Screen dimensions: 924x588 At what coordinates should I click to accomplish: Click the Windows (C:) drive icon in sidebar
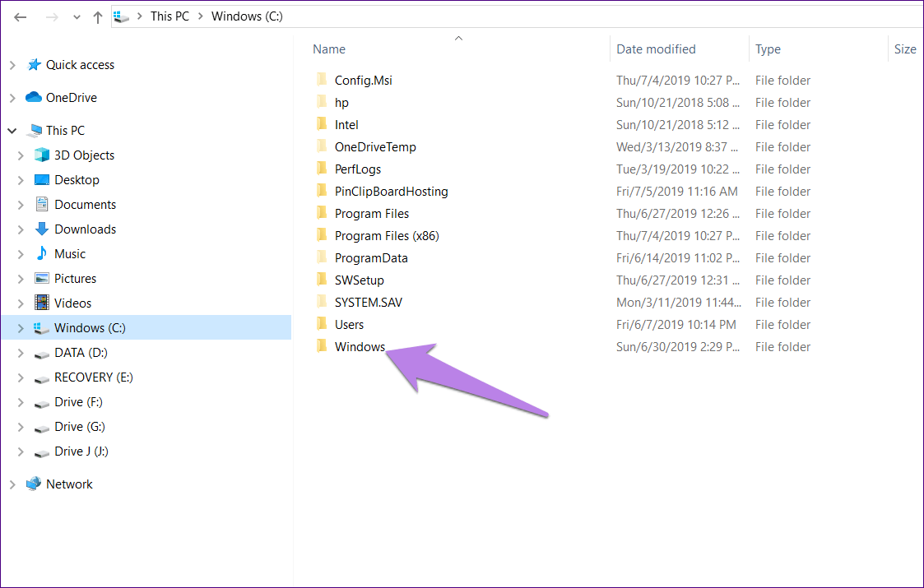[x=41, y=327]
